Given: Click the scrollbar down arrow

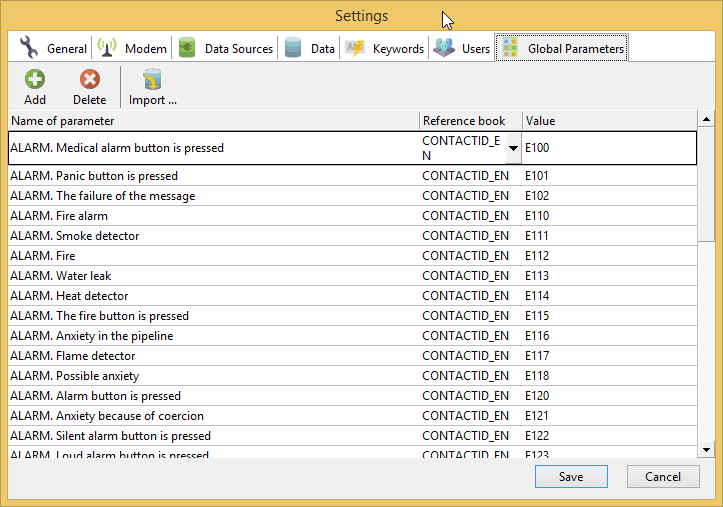Looking at the screenshot, I should (x=706, y=449).
